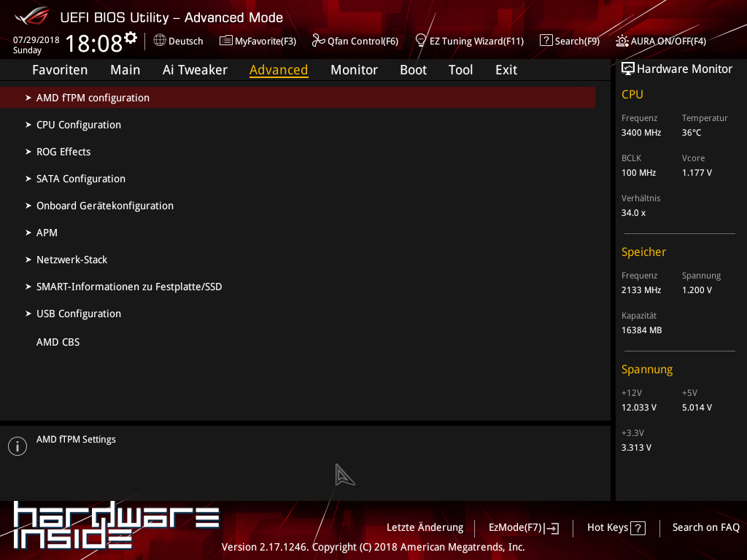This screenshot has height=560, width=747.
Task: Click the EZ Tuning Wizard lightbulb icon
Action: [421, 41]
